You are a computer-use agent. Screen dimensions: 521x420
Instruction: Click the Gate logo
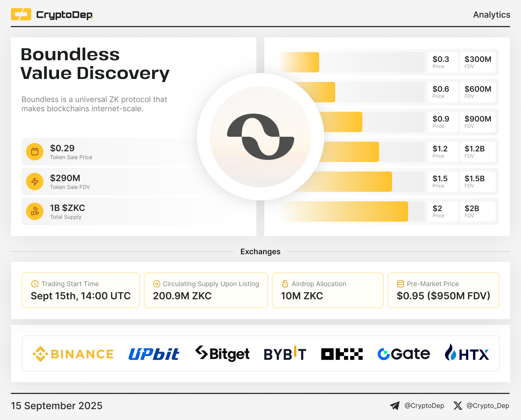tap(404, 354)
